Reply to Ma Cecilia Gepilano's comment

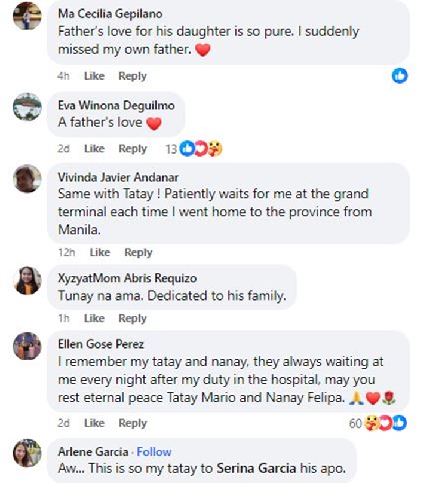pos(133,76)
